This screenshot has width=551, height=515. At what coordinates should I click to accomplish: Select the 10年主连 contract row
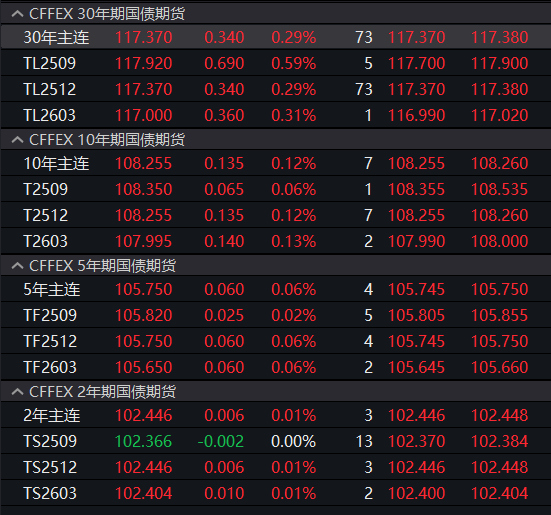[276, 163]
